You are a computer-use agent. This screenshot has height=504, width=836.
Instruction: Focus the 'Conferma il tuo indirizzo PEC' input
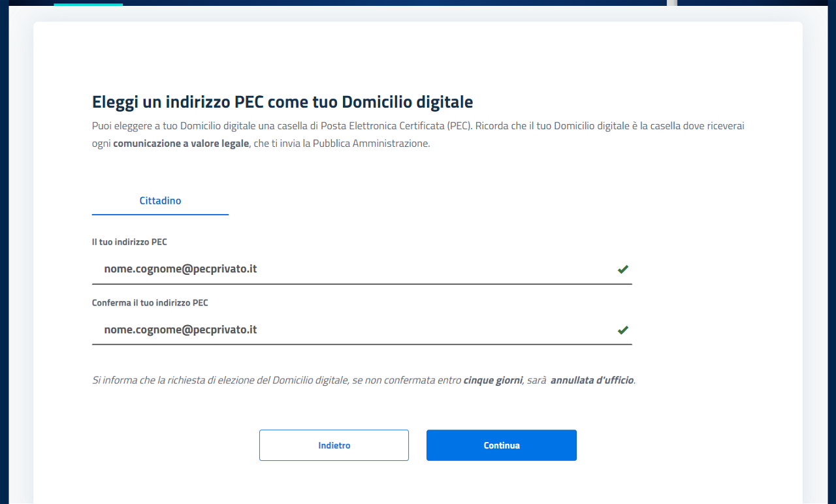(x=353, y=330)
